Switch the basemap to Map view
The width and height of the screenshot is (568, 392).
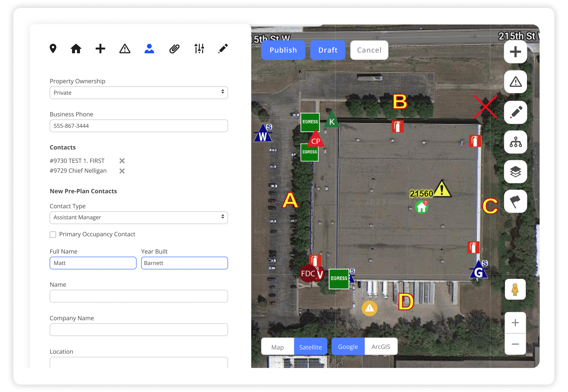click(x=278, y=347)
